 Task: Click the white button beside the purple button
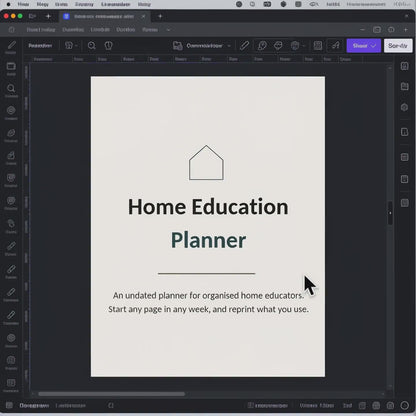(398, 46)
